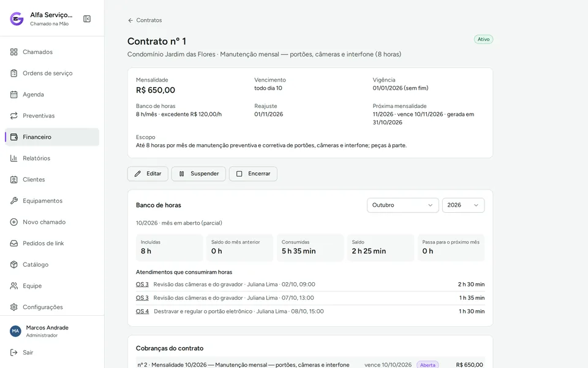
Task: Click the Clientes contact icon
Action: point(14,180)
